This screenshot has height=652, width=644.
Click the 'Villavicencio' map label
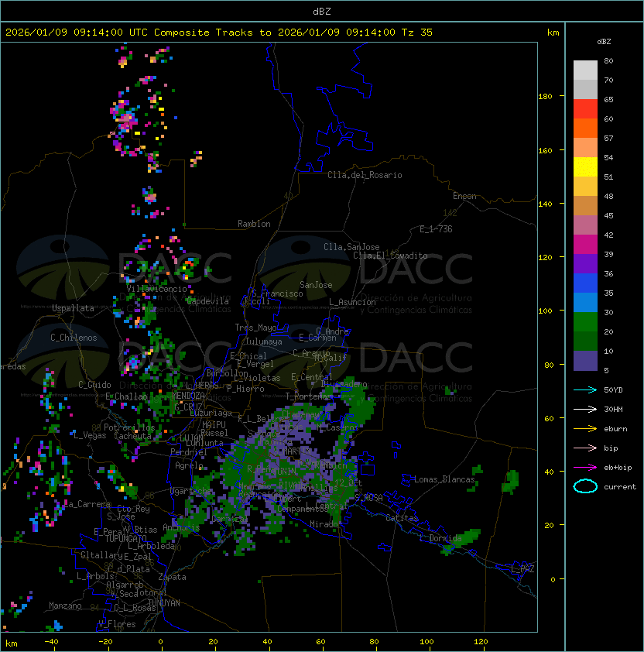(156, 289)
